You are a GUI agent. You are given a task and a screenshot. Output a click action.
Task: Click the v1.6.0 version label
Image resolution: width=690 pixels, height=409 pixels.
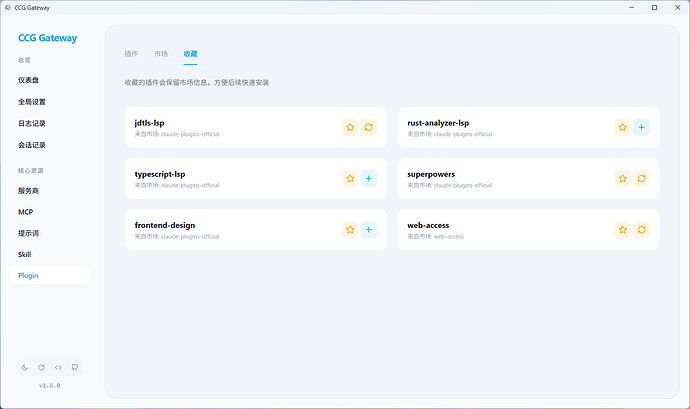point(49,386)
